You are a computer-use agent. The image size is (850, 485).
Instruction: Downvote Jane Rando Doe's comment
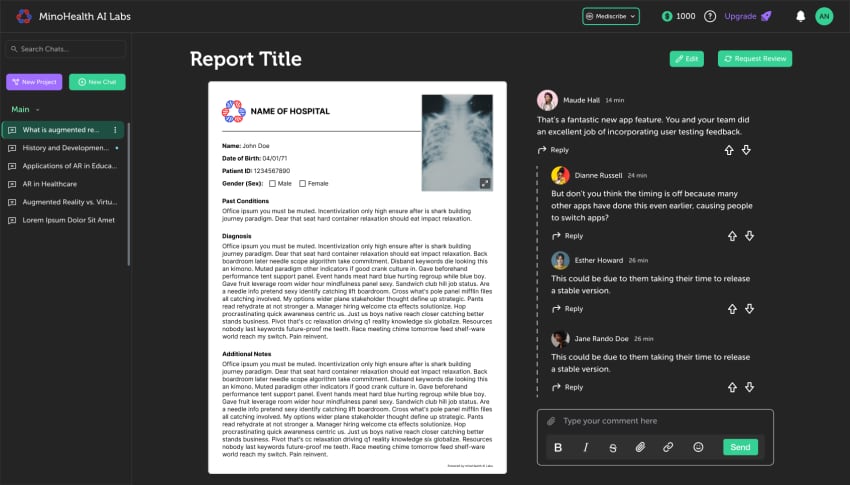(x=749, y=387)
